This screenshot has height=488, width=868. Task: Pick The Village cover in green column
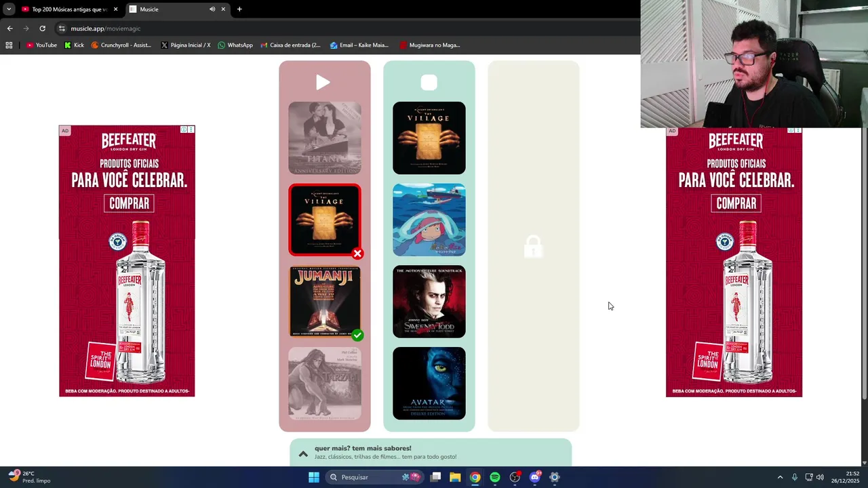coord(429,138)
